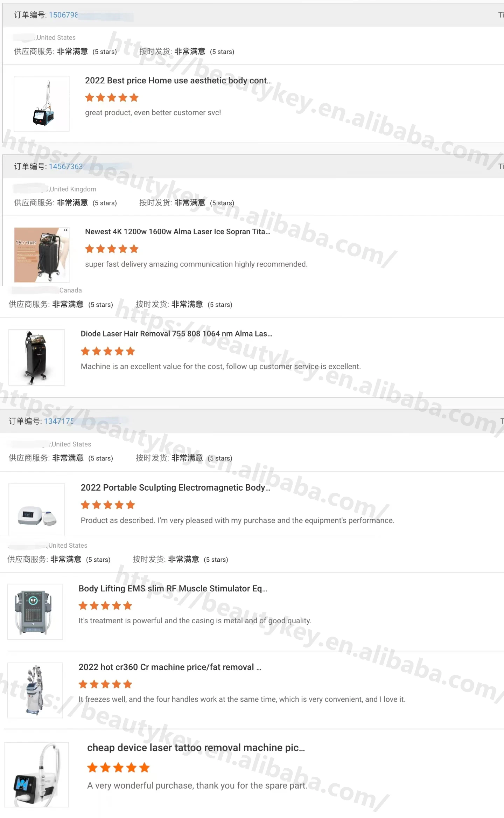
Task: Click the cr360 fat removal machine thumbnail
Action: pos(35,690)
